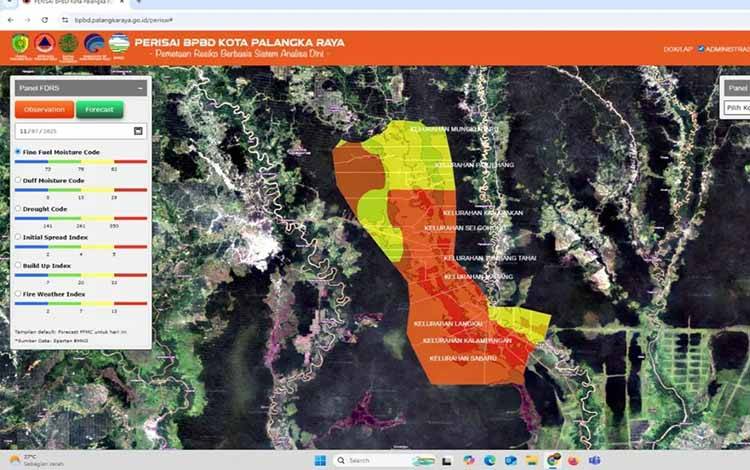This screenshot has height=470, width=750.
Task: Reload the page with the refresh icon
Action: coord(44,20)
